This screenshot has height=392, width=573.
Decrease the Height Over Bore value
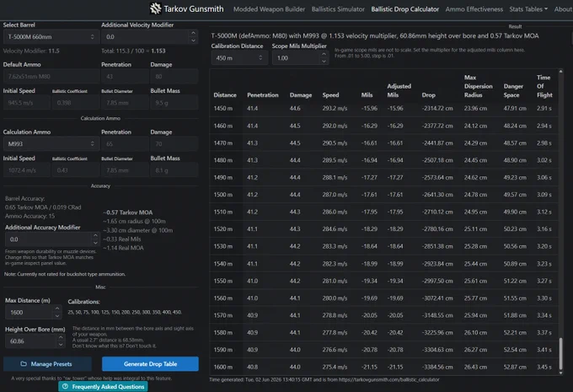point(61,345)
